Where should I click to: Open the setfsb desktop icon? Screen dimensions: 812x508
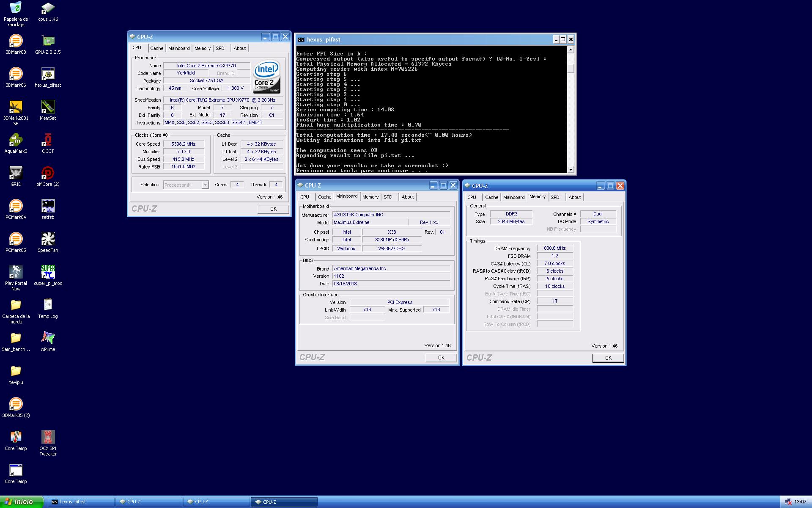(48, 209)
